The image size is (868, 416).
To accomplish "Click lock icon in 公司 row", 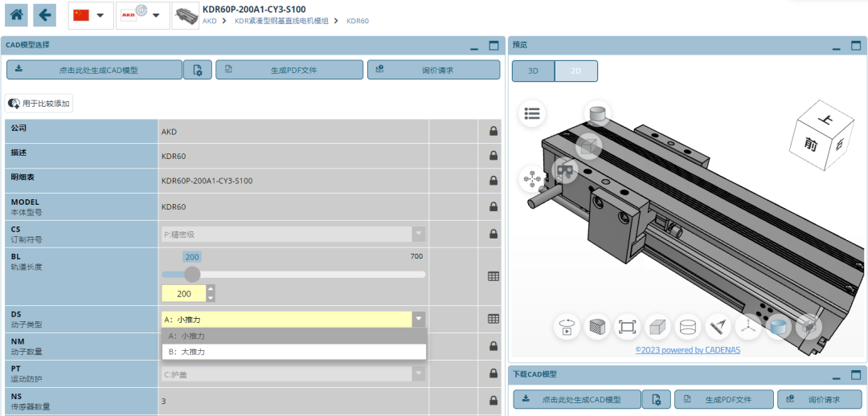I will (493, 132).
